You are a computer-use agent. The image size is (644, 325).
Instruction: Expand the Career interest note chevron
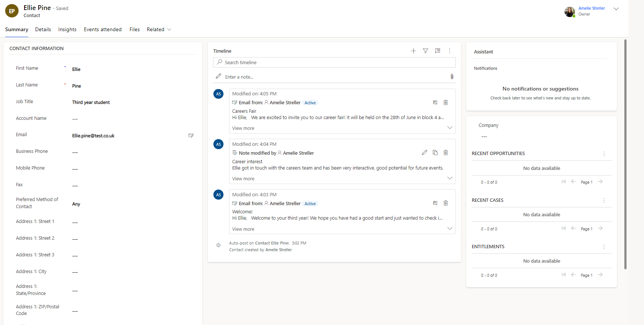[x=450, y=178]
